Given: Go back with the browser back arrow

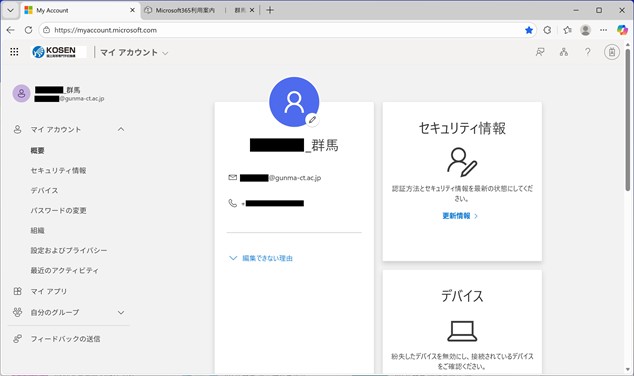Looking at the screenshot, I should tap(11, 30).
